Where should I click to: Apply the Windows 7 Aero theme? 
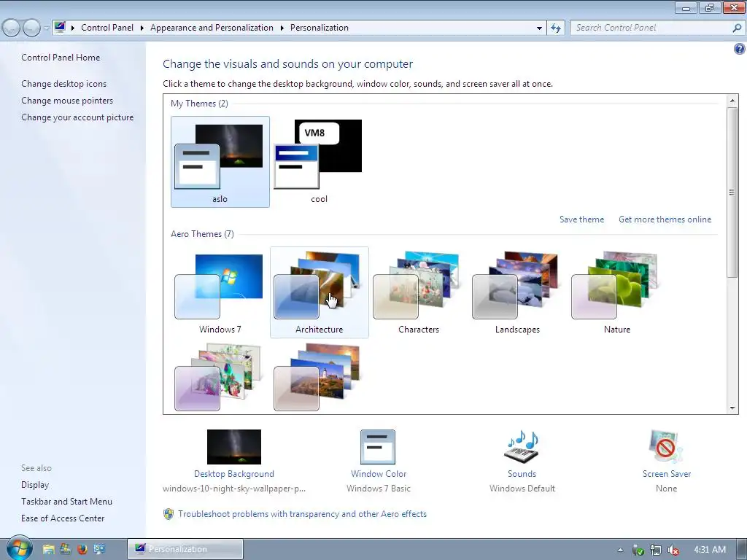220,292
